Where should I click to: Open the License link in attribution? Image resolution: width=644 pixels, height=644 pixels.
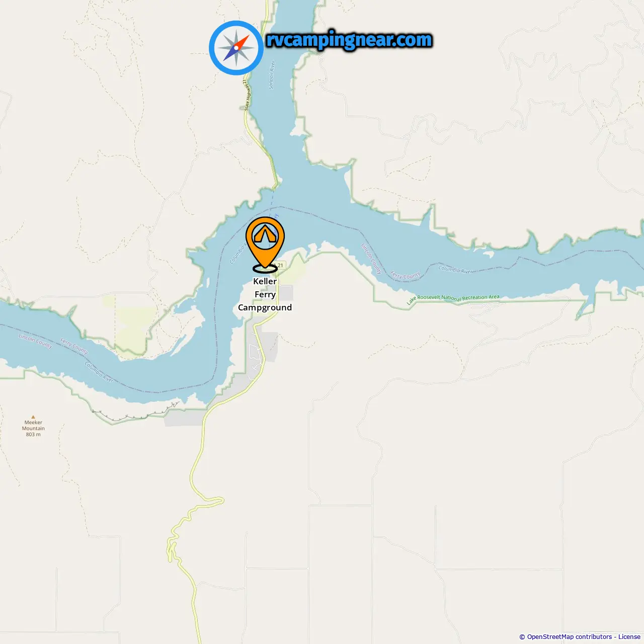point(629,636)
